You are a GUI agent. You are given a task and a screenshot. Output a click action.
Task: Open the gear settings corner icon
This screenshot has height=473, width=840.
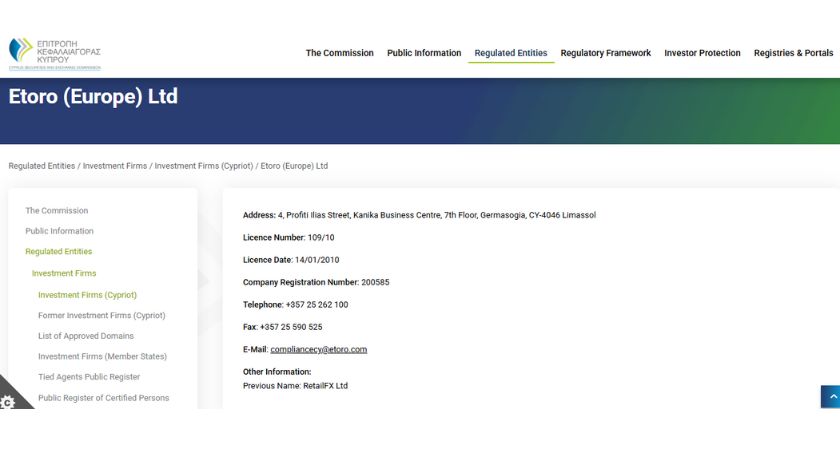point(9,400)
